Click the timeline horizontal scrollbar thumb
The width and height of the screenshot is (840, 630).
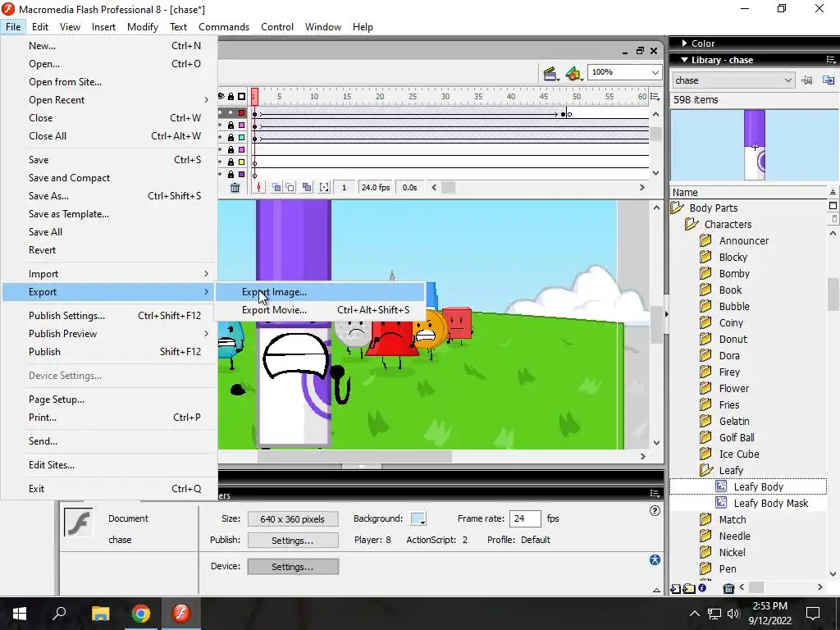coord(448,188)
